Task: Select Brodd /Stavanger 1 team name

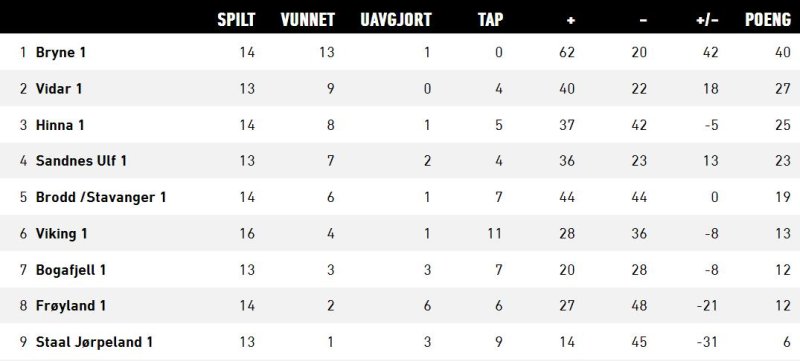Action: (101, 197)
